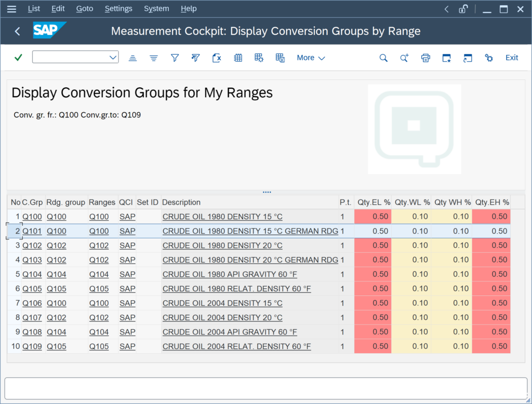Screen dimensions: 532x404
Task: Open the C.Grp link Q106
Action: tap(32, 303)
